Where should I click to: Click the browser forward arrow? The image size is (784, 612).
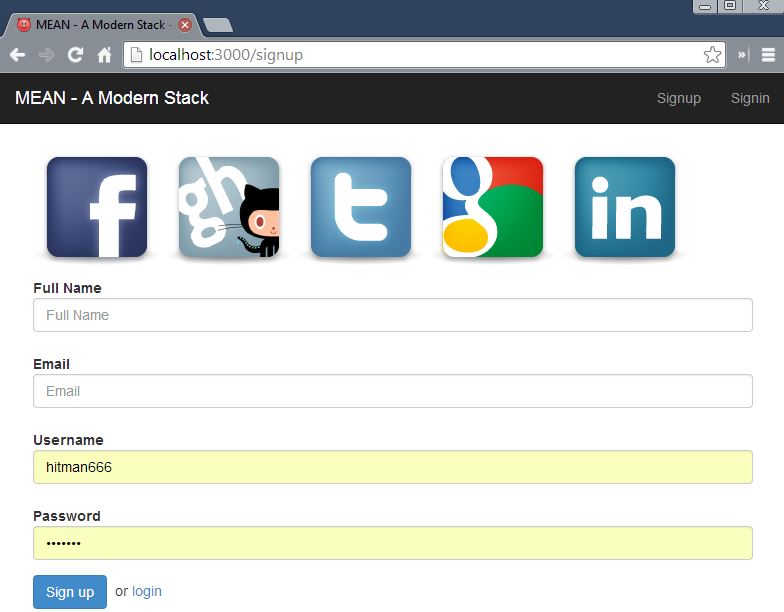pyautogui.click(x=46, y=54)
